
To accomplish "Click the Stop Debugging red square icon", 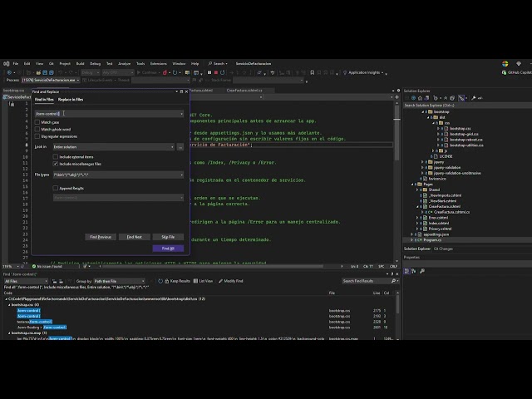I will tap(216, 72).
